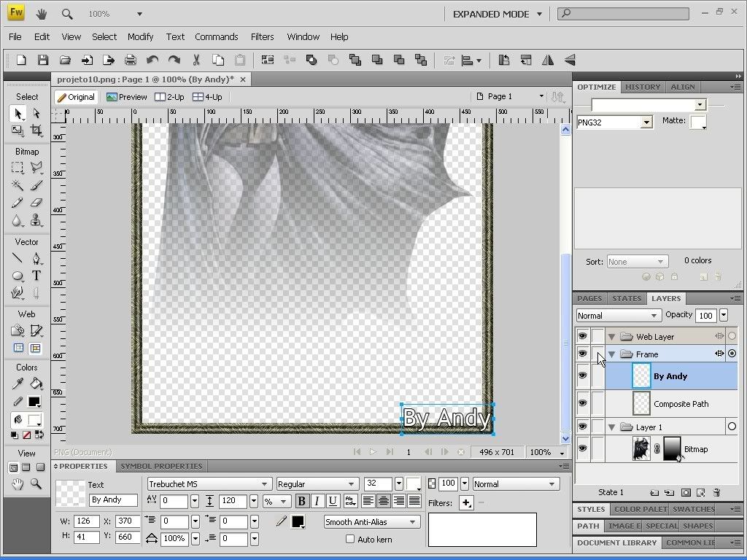Click the Print icon
This screenshot has width=747, height=560.
[130, 60]
